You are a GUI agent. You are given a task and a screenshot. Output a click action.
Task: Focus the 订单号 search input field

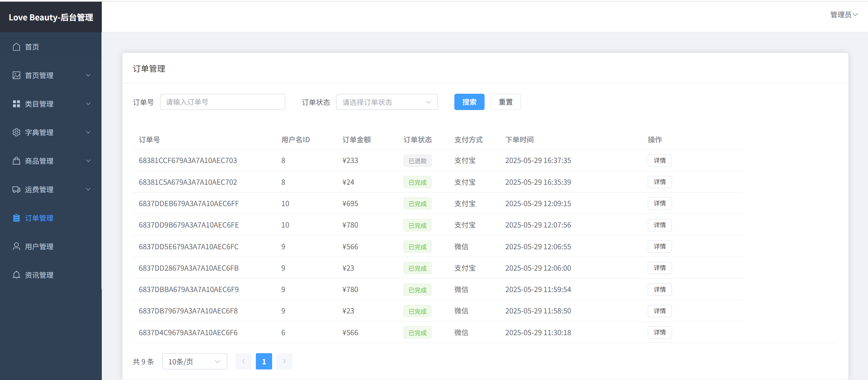223,102
